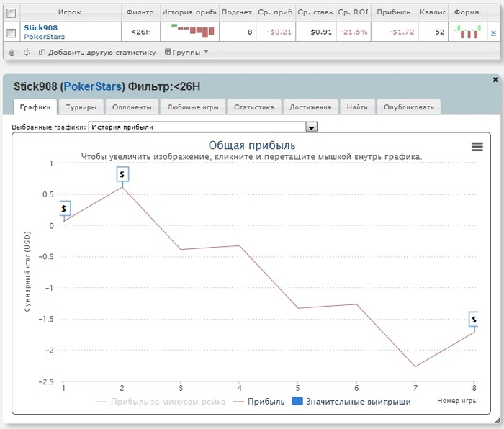This screenshot has height=429, width=504.
Task: Remove Stick908 row with x icon
Action: click(x=493, y=32)
